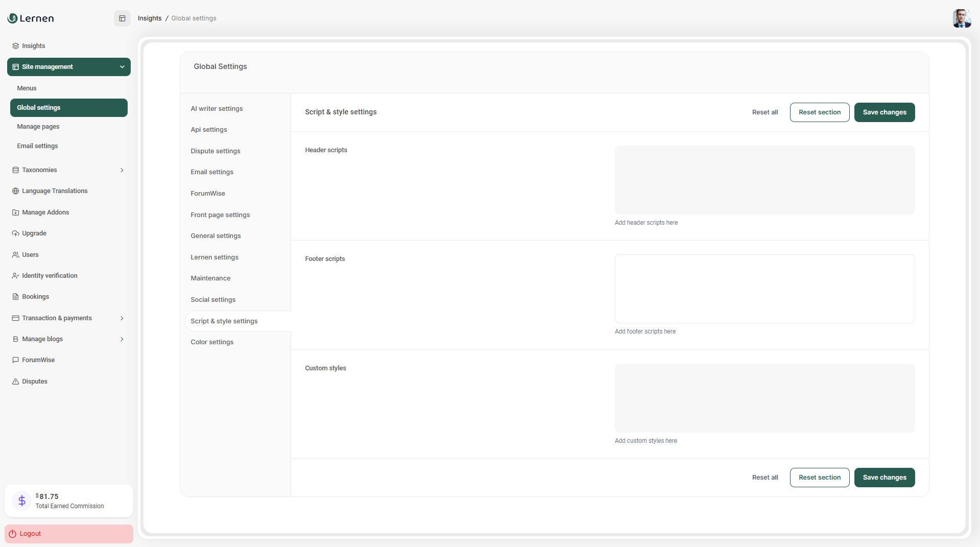The height and width of the screenshot is (547, 980).
Task: Click the Upgrade cloud icon
Action: (x=15, y=233)
